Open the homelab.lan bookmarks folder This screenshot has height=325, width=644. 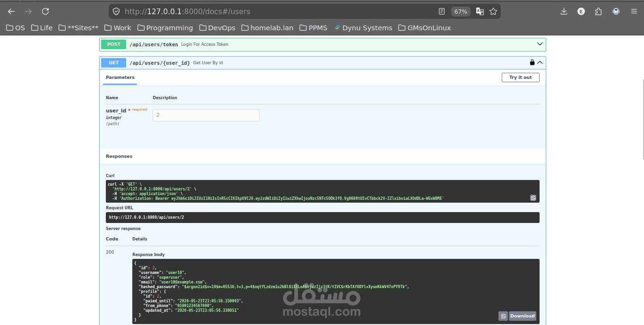coord(267,28)
